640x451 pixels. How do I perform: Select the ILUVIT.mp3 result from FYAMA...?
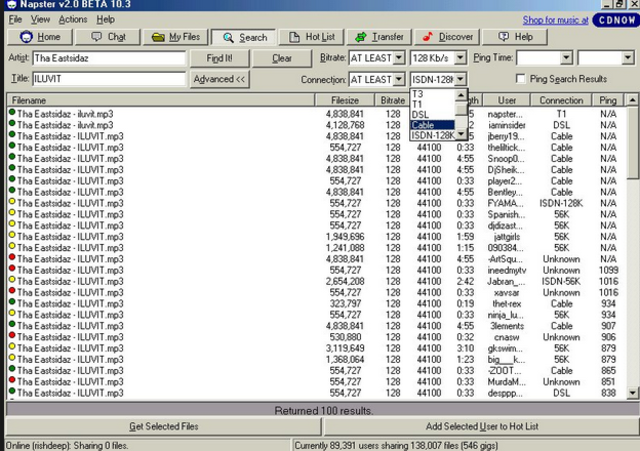click(x=316, y=203)
